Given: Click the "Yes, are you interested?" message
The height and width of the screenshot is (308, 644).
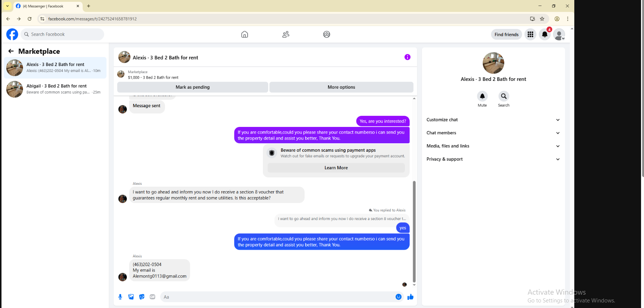Looking at the screenshot, I should click(383, 121).
